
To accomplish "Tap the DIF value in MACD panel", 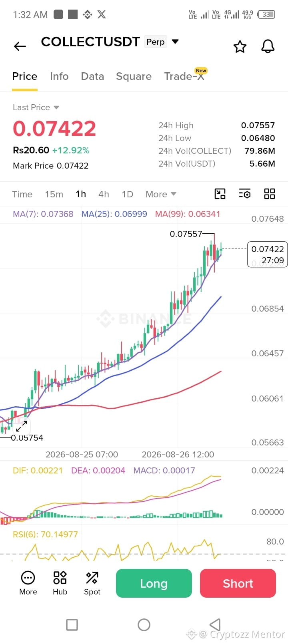I will (x=38, y=471).
